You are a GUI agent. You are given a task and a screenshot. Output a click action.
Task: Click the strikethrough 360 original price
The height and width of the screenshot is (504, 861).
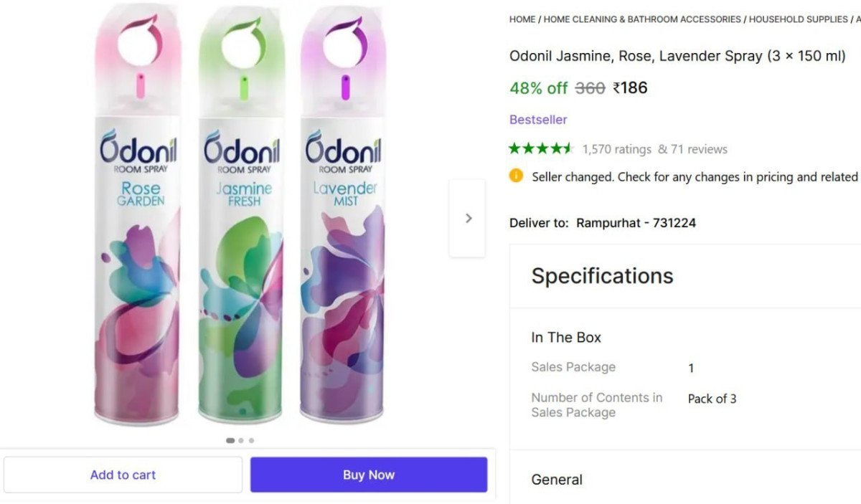(x=589, y=88)
